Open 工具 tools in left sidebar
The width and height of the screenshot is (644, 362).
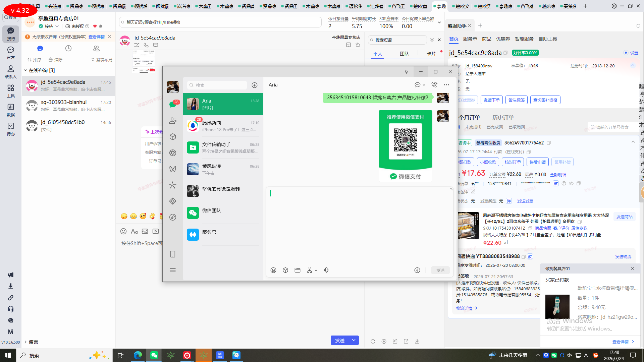[11, 91]
